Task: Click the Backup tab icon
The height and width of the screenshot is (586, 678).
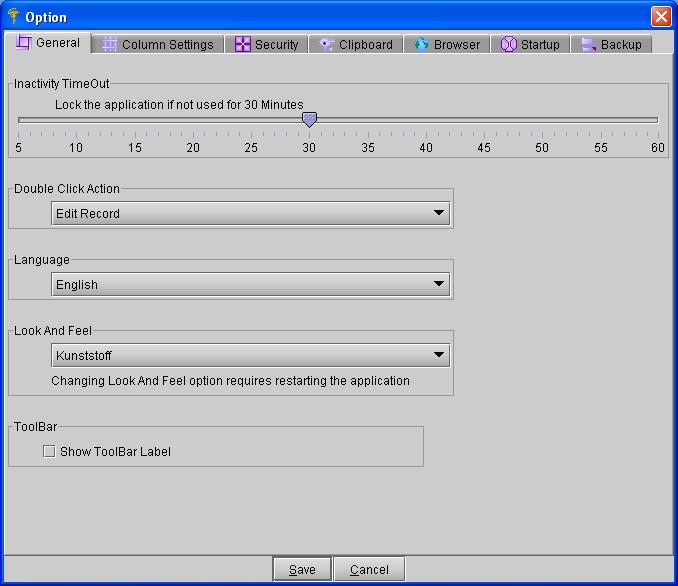Action: [588, 45]
